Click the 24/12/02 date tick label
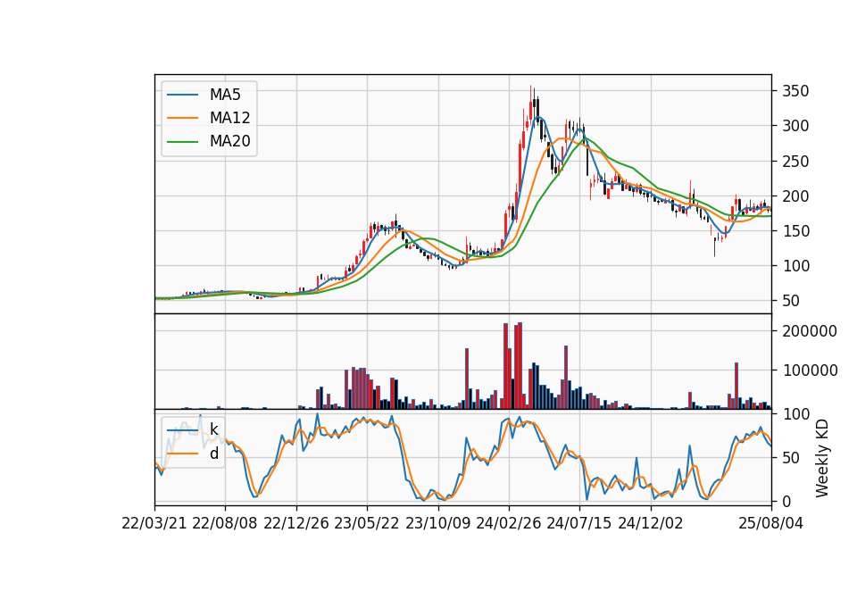Screen dimensions: 857x616 click(651, 523)
